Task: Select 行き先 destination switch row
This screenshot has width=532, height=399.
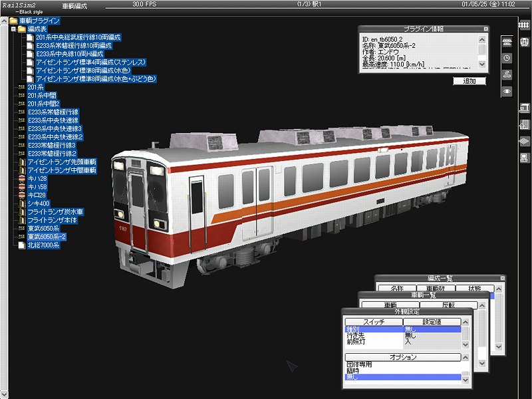Action: pos(357,336)
